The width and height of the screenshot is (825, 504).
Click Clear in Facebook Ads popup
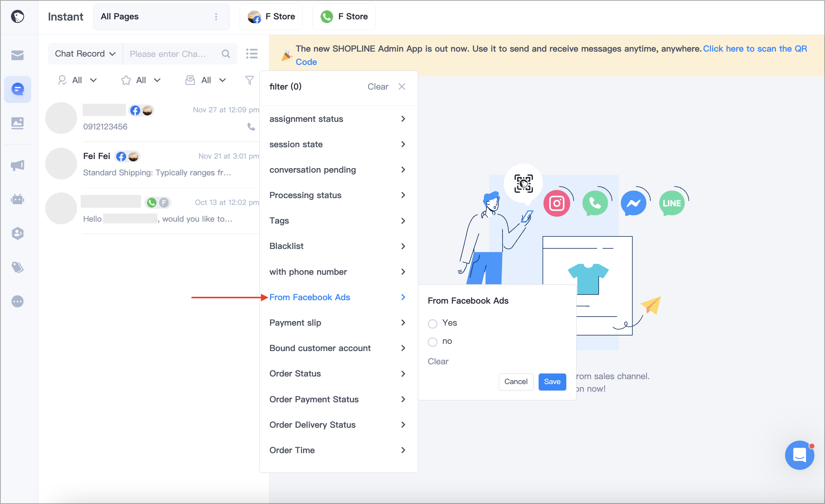[x=438, y=362]
